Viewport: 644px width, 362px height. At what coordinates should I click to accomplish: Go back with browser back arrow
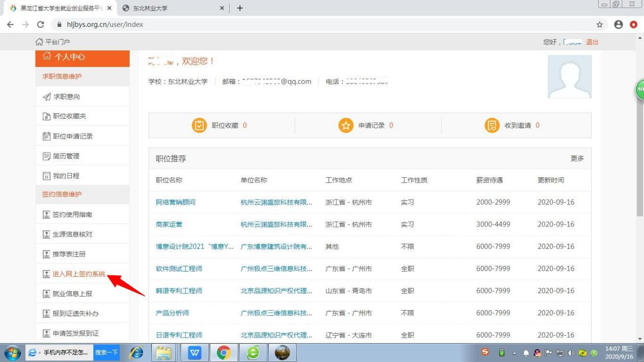[x=10, y=24]
